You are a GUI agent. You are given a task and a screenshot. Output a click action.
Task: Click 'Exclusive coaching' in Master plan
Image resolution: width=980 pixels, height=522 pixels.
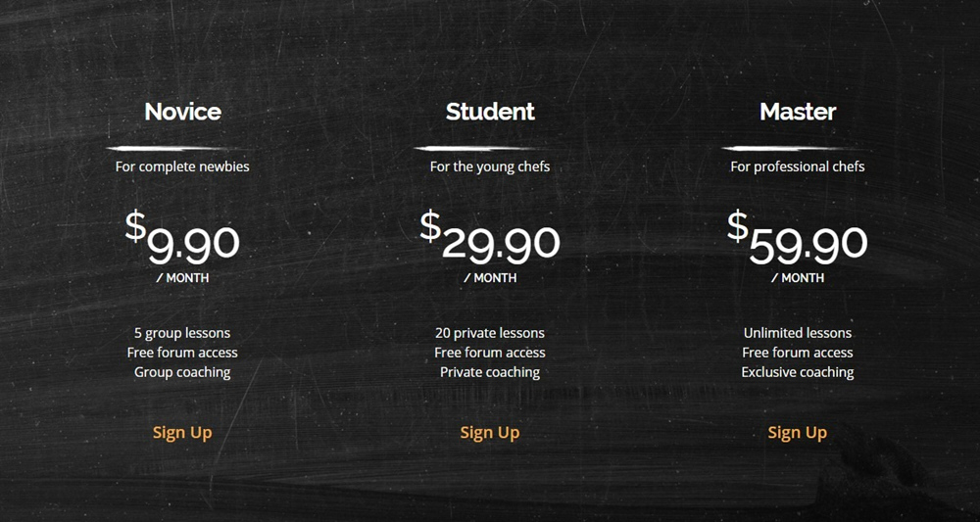pyautogui.click(x=798, y=372)
